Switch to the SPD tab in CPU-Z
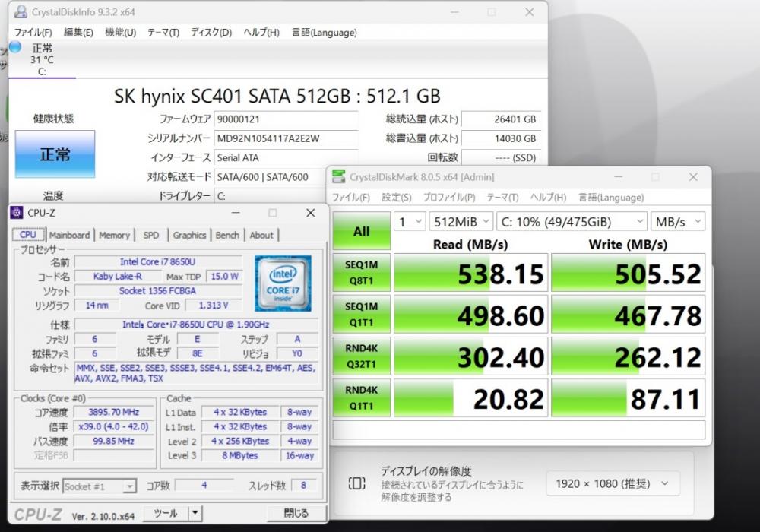 click(150, 235)
